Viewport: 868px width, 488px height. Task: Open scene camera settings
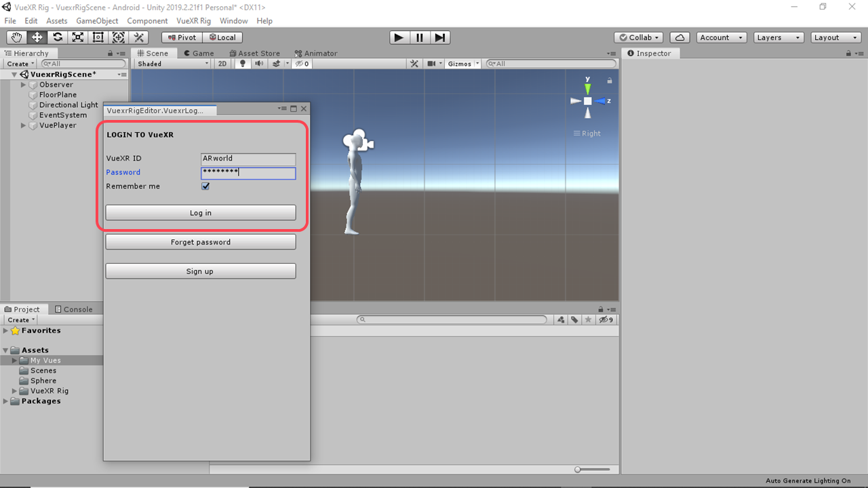click(x=433, y=64)
